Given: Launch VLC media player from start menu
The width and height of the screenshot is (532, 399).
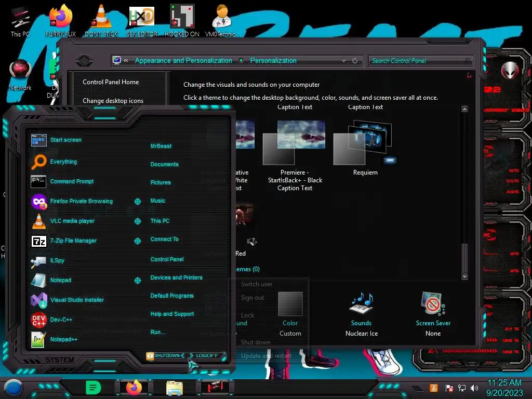Looking at the screenshot, I should point(72,221).
